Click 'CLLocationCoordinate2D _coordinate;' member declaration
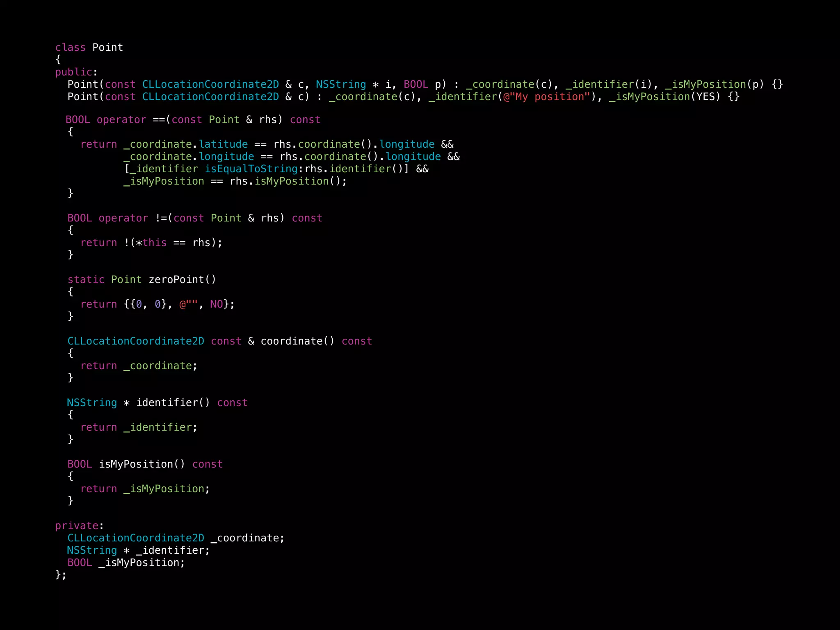Image resolution: width=840 pixels, height=630 pixels. (x=176, y=538)
